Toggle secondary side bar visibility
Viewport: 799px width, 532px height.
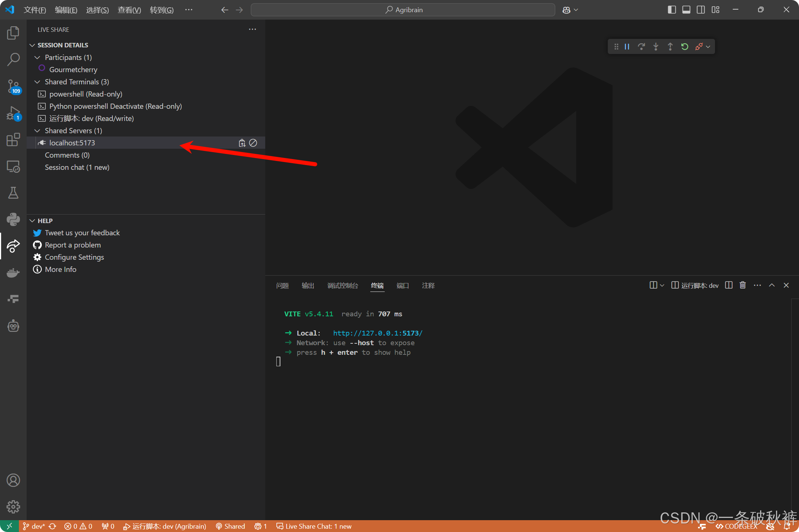coord(701,10)
